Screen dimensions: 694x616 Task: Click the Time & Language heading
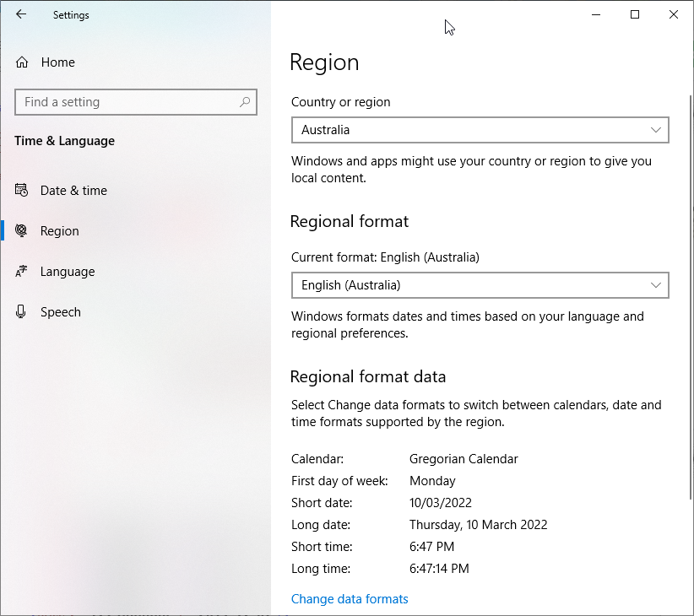tap(65, 141)
